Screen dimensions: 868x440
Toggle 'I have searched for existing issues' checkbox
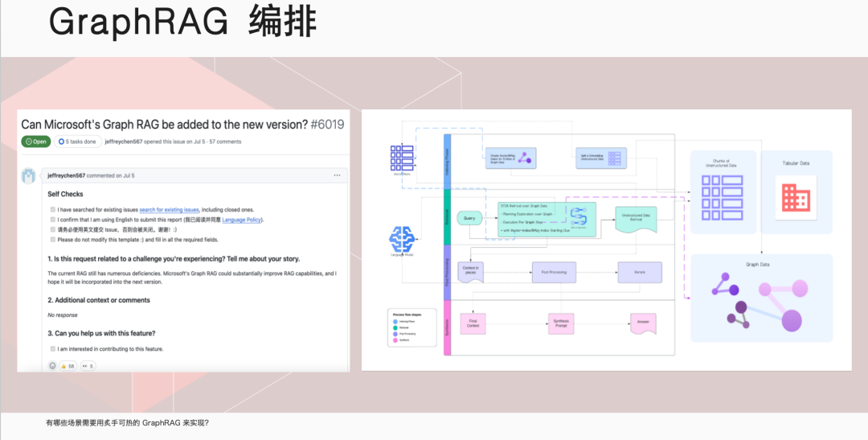pos(52,209)
